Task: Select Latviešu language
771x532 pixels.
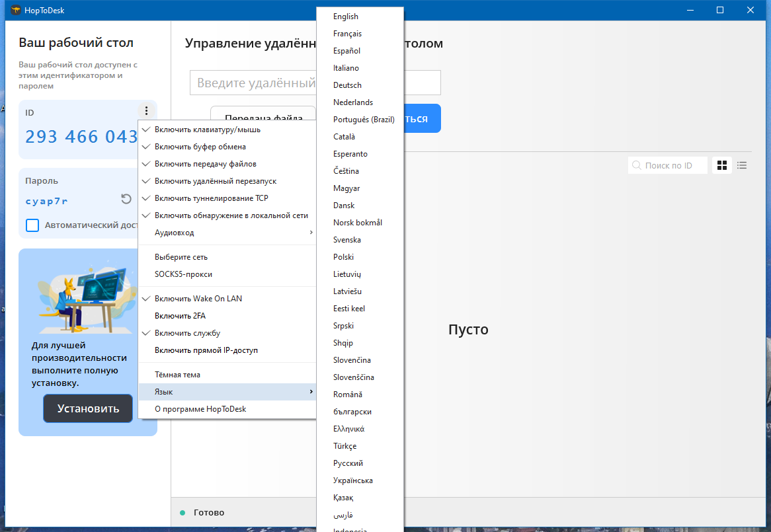Action: (x=360, y=292)
